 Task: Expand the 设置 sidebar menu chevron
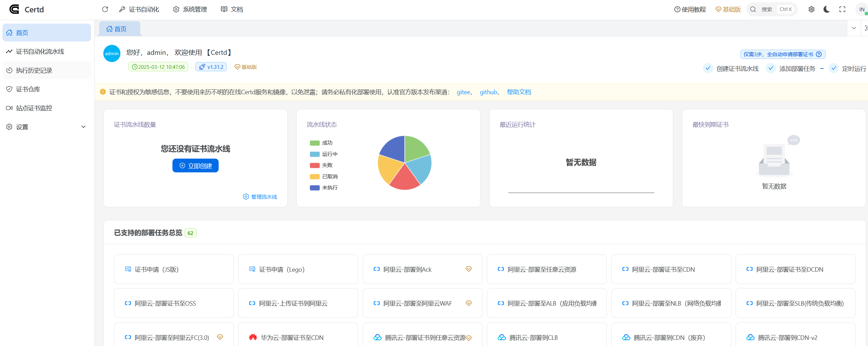[x=83, y=127]
